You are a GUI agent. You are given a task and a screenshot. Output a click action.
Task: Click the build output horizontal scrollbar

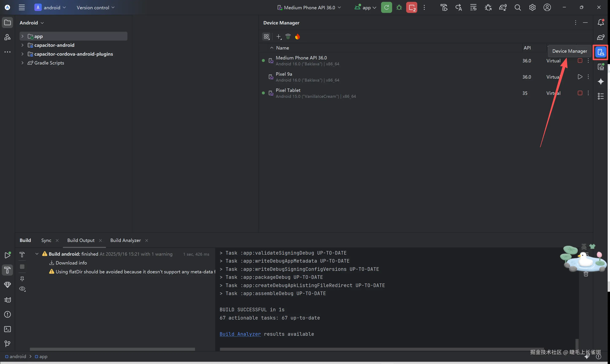(x=381, y=349)
